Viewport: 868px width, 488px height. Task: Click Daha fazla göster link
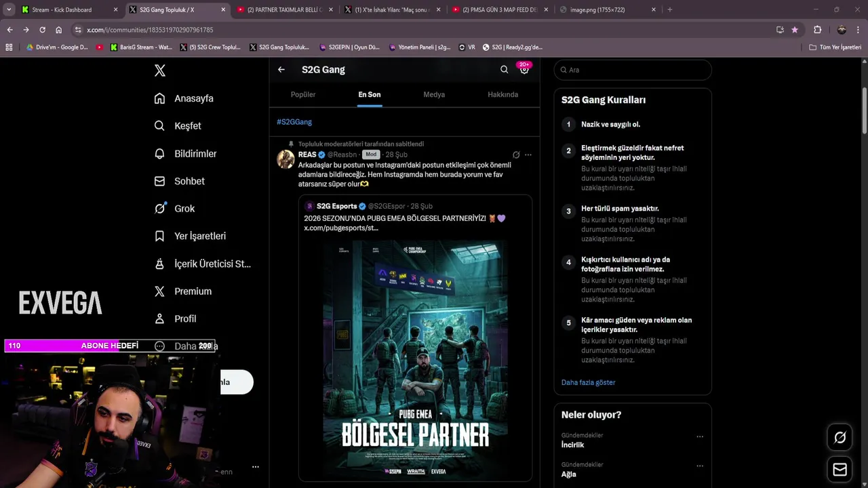click(588, 382)
